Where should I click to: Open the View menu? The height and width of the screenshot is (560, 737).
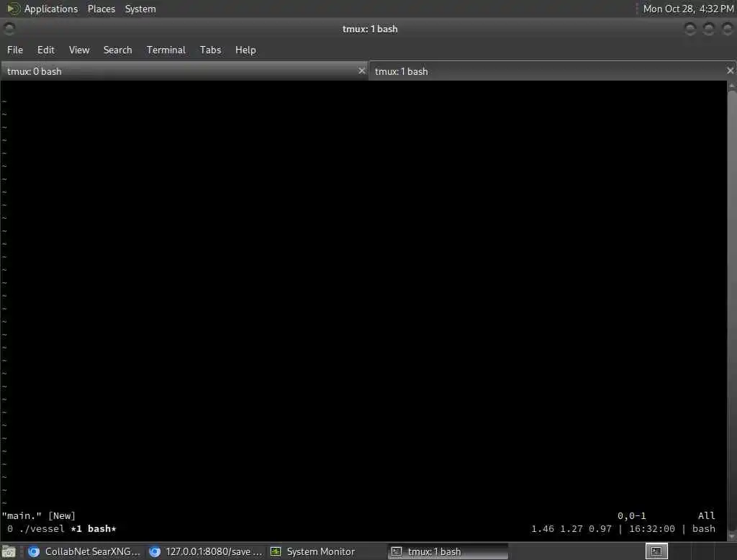tap(79, 50)
